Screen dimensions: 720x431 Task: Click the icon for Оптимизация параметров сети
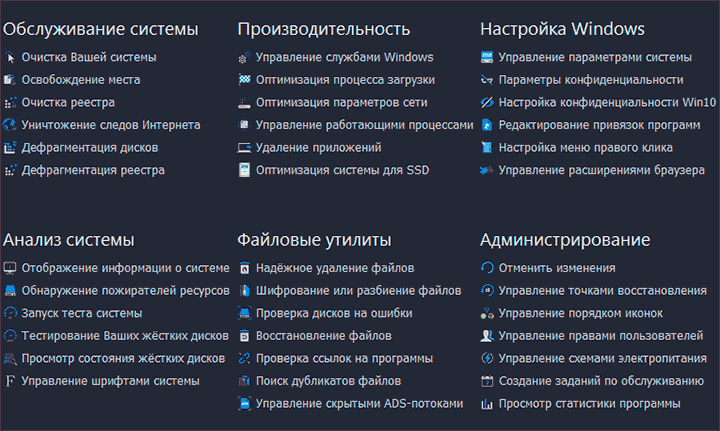click(244, 102)
